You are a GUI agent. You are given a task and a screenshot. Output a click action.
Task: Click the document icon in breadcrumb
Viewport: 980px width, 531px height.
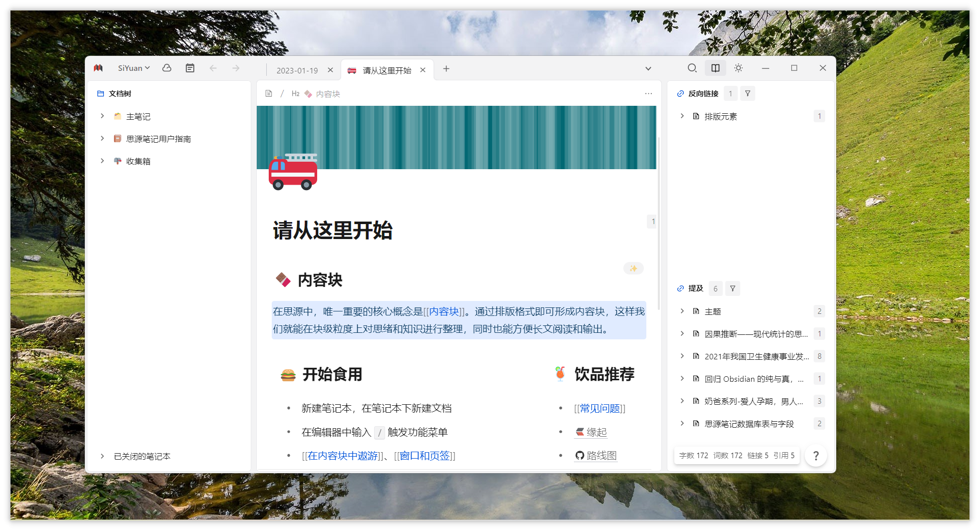pos(269,94)
